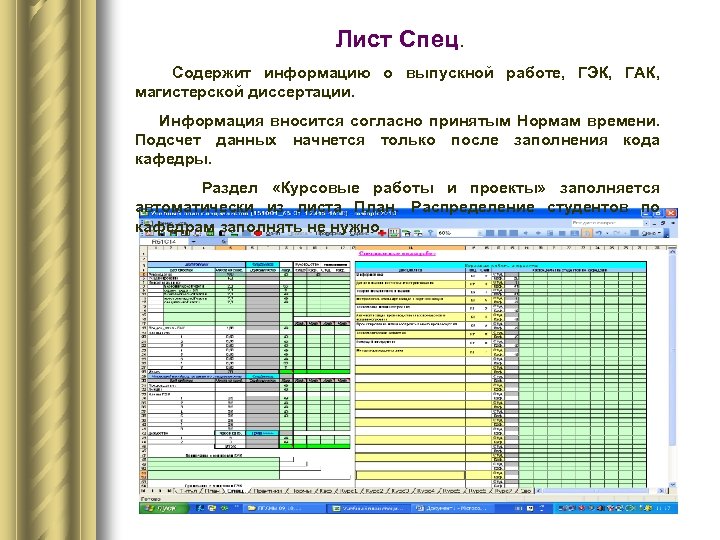
Task: Click the help question mark icon
Action: 430,233
